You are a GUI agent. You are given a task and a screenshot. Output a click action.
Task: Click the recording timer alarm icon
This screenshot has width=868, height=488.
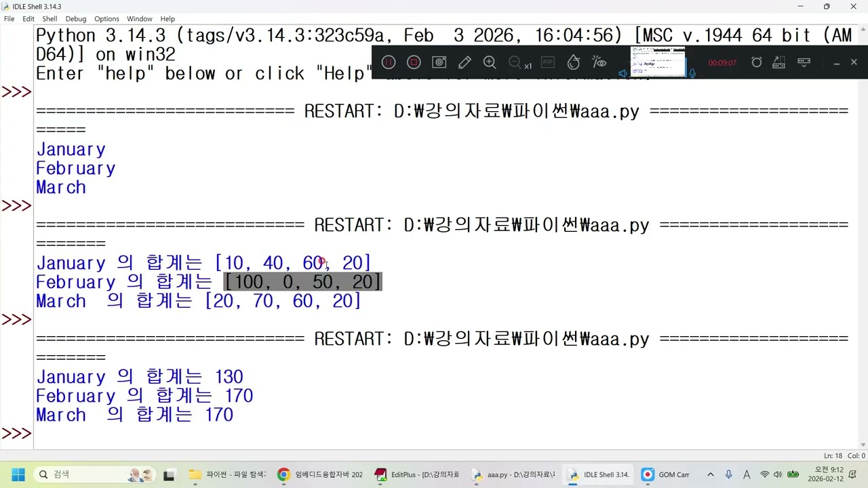pos(757,62)
